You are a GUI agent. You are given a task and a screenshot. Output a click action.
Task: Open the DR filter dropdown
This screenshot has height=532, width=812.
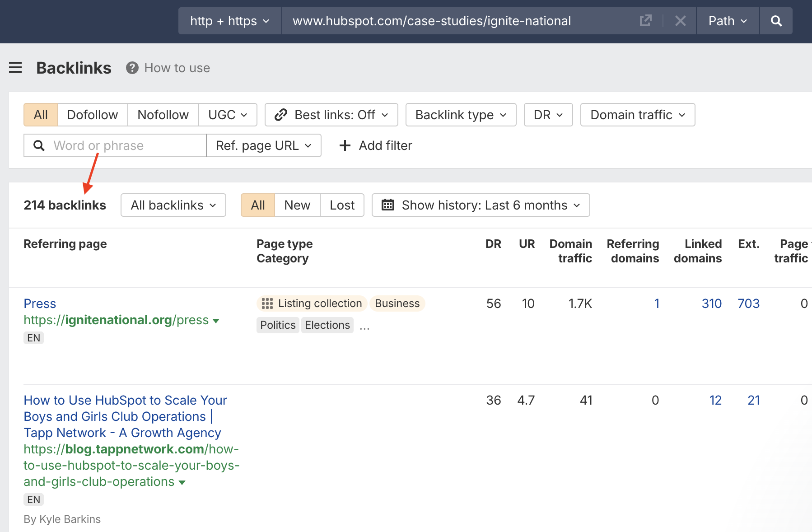[x=548, y=115]
